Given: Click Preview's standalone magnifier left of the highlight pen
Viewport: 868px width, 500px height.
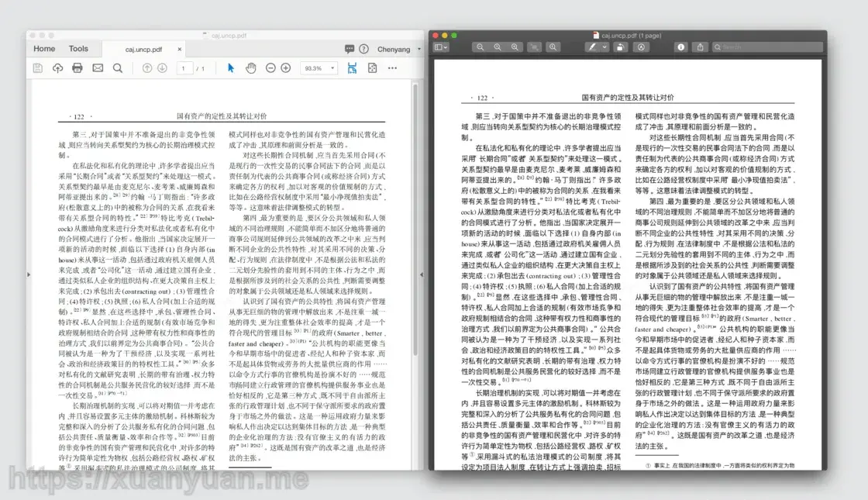Looking at the screenshot, I should (x=553, y=47).
